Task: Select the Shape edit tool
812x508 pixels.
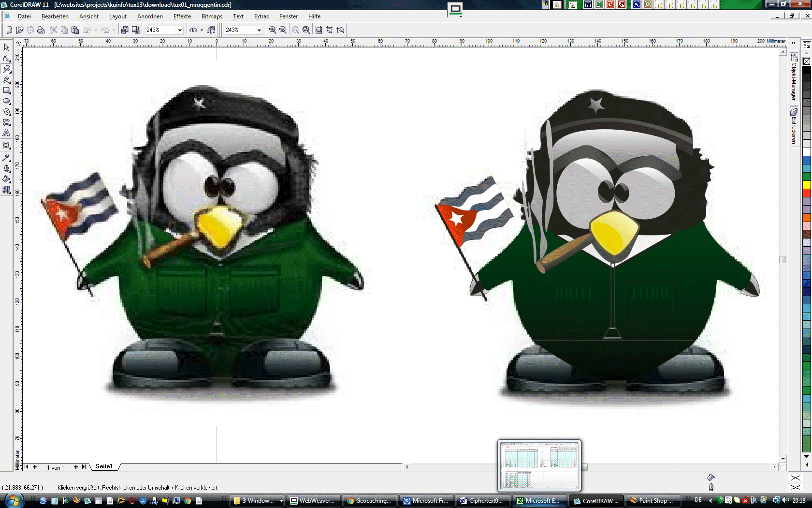Action: tap(6, 58)
